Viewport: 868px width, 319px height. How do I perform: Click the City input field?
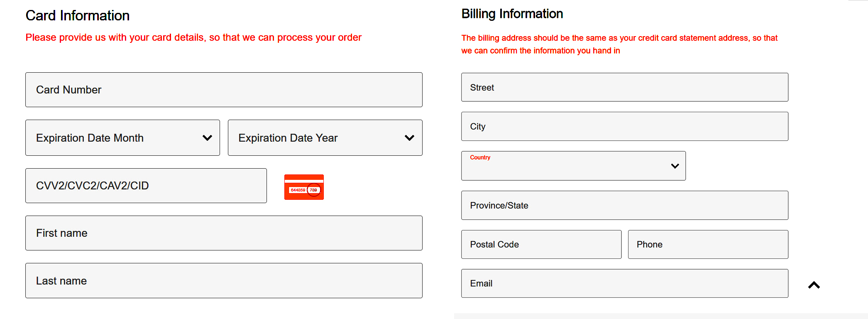[x=625, y=126]
